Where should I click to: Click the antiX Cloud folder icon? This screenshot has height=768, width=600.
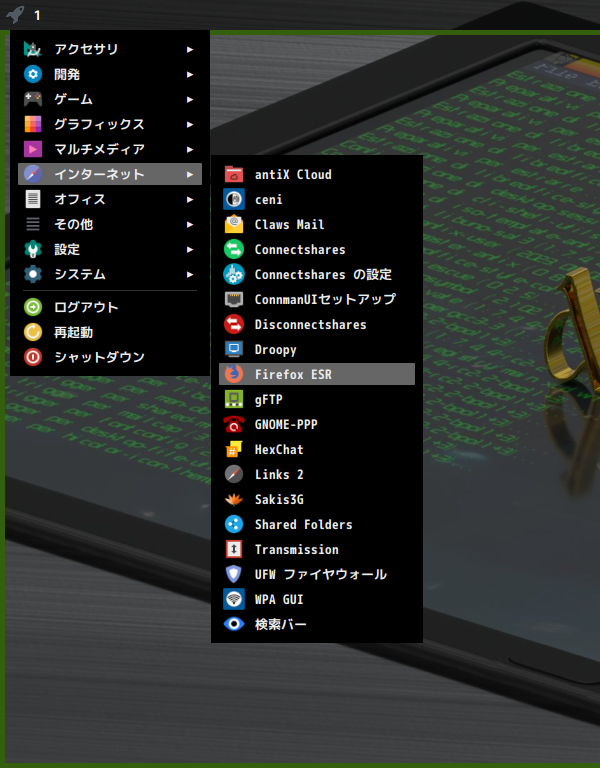point(234,174)
